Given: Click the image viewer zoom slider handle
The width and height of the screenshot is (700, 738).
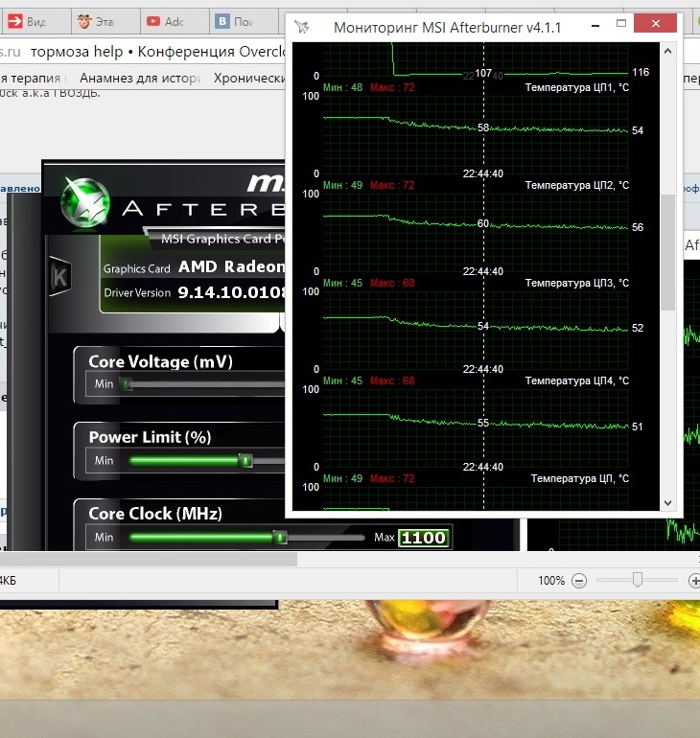Looking at the screenshot, I should (x=638, y=580).
